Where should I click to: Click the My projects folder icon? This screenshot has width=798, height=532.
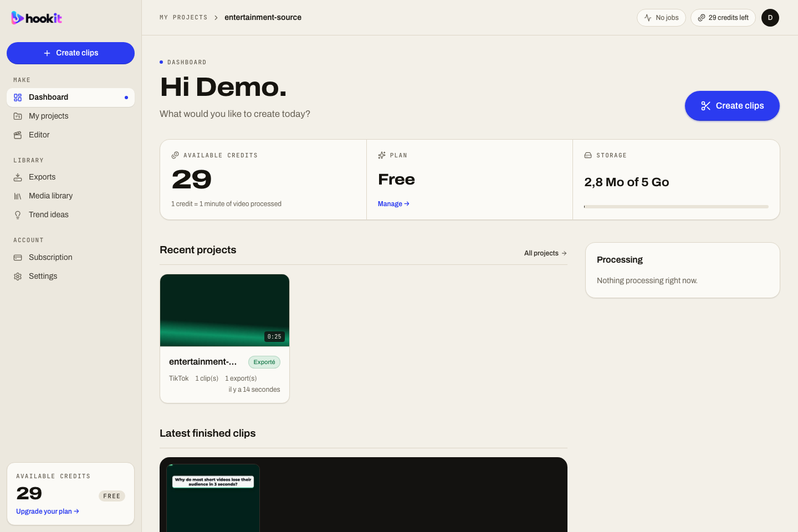pyautogui.click(x=18, y=116)
